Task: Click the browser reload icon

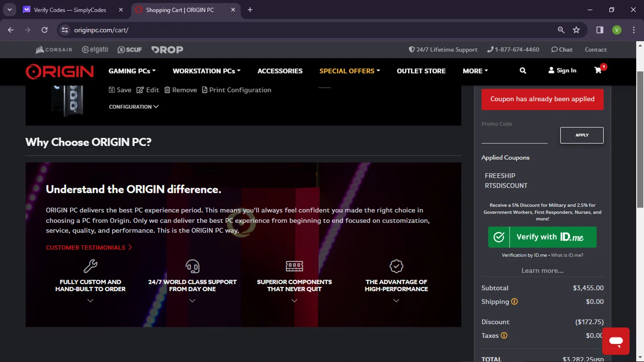Action: click(x=45, y=30)
